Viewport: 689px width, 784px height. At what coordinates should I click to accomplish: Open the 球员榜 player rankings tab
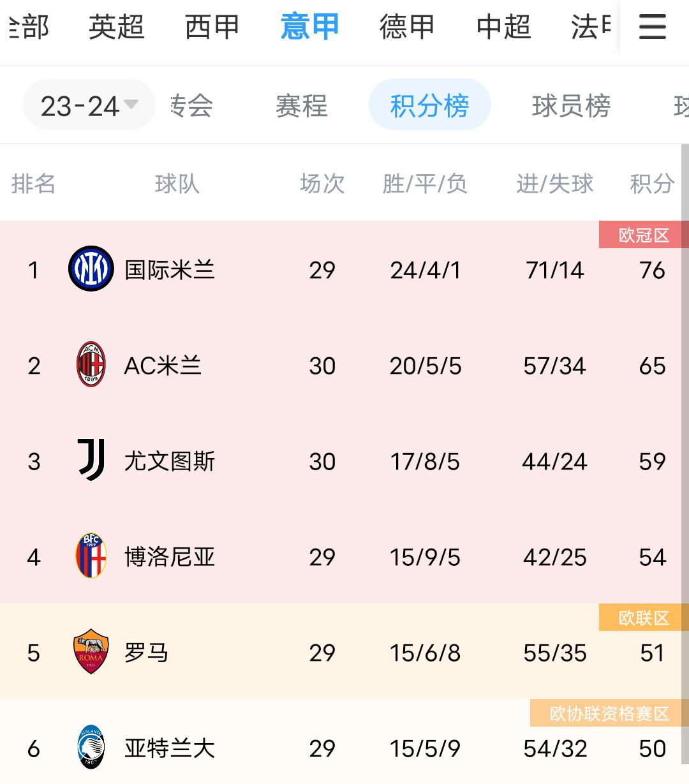point(571,105)
